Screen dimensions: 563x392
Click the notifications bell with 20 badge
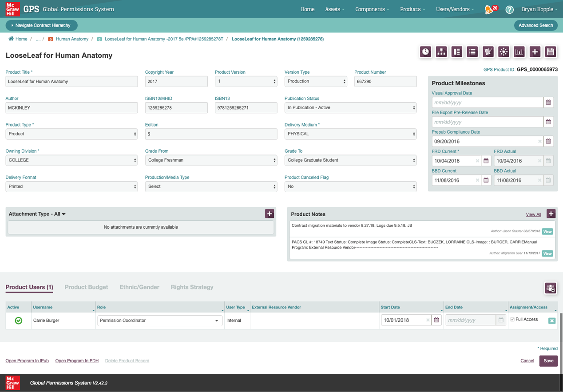coord(490,9)
